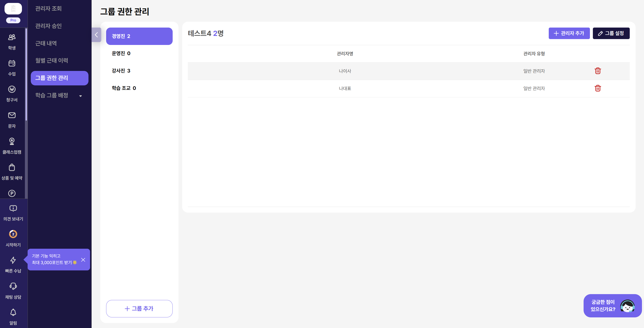Select the 운영진 group item

(121, 53)
